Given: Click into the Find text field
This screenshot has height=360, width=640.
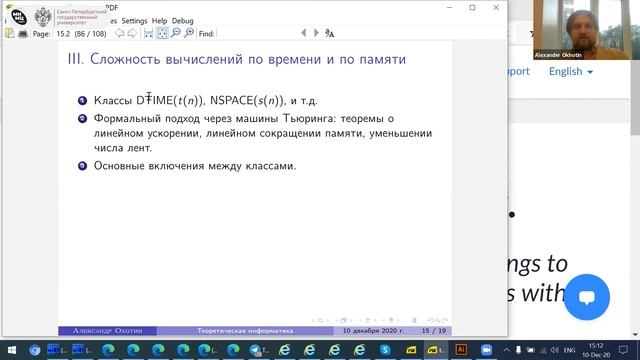Looking at the screenshot, I should 256,33.
